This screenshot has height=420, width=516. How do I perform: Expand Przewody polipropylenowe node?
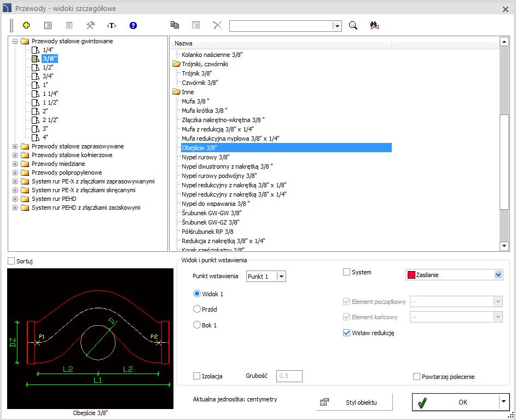[x=15, y=172]
